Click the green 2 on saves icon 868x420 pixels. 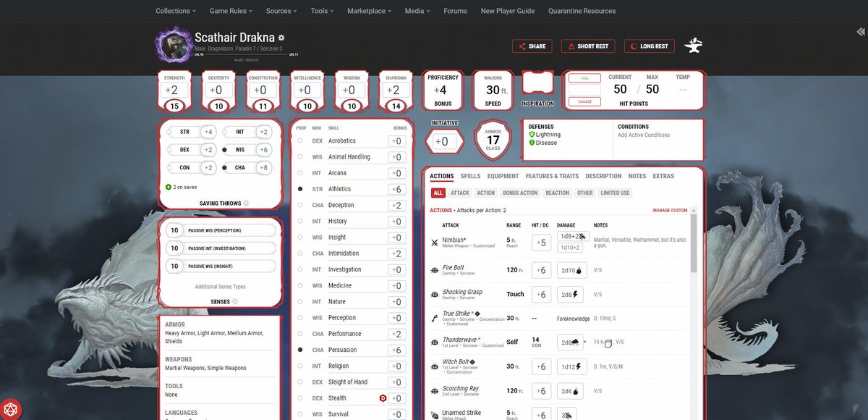pos(169,187)
